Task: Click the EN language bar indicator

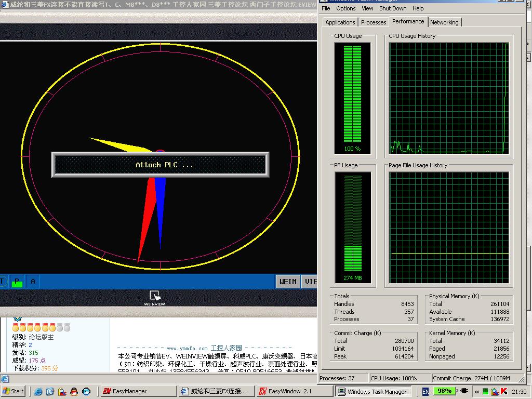Action: coord(425,391)
